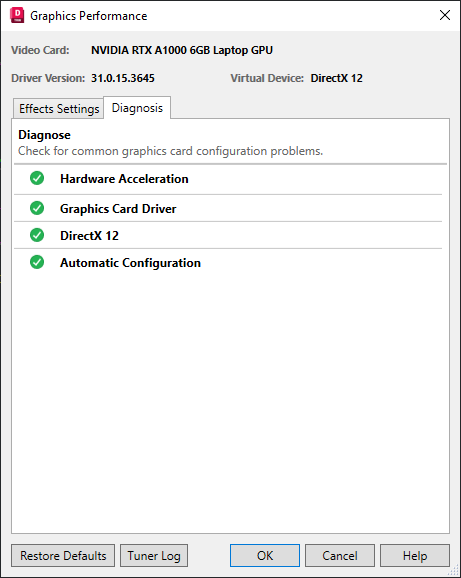This screenshot has height=578, width=461.
Task: Expand the Graphics Card Driver diagnosis row
Action: (228, 208)
